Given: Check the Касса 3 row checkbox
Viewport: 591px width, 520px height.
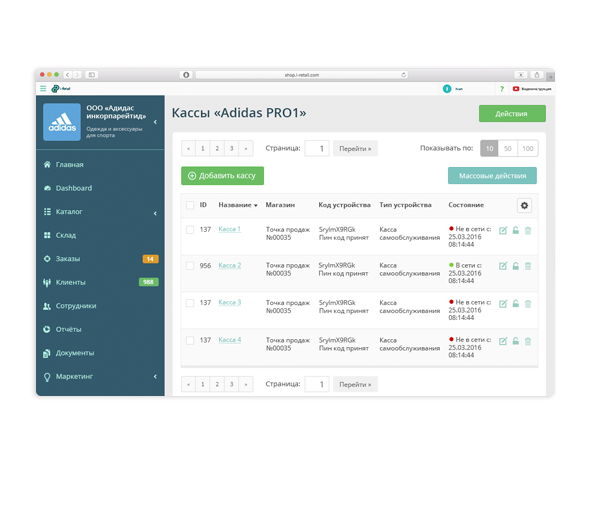Looking at the screenshot, I should (x=190, y=303).
